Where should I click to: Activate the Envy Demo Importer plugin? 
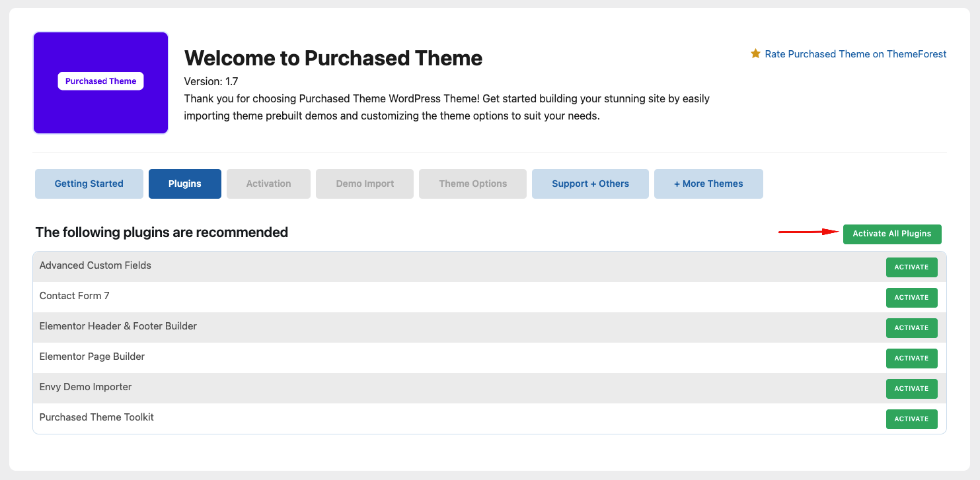[x=911, y=389]
